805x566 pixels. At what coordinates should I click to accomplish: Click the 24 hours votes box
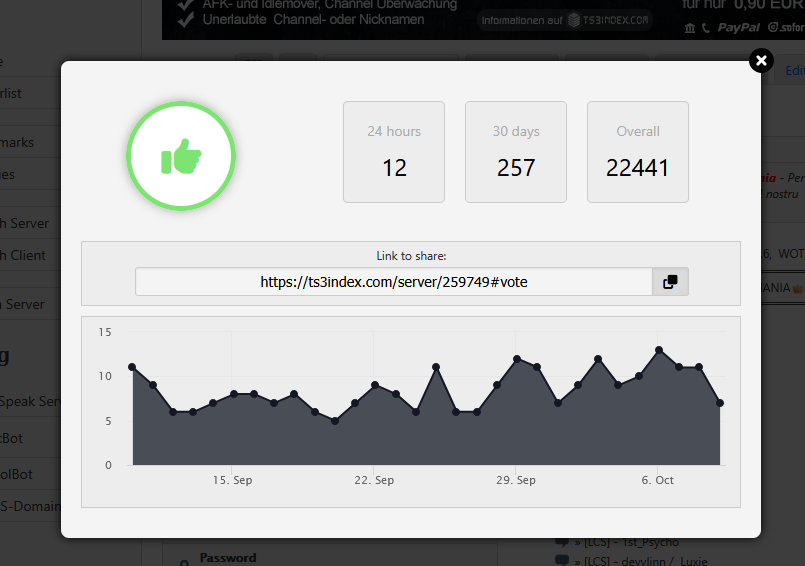[394, 152]
